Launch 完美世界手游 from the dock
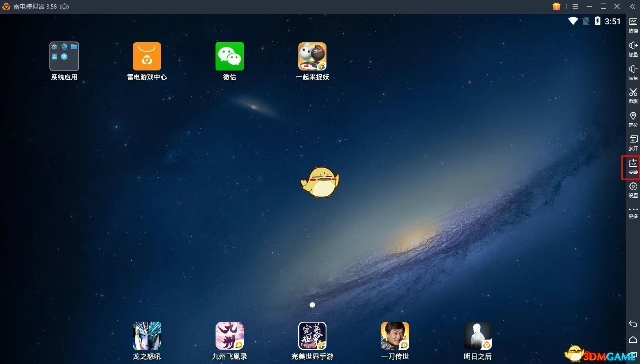The width and height of the screenshot is (640, 364). (x=312, y=336)
